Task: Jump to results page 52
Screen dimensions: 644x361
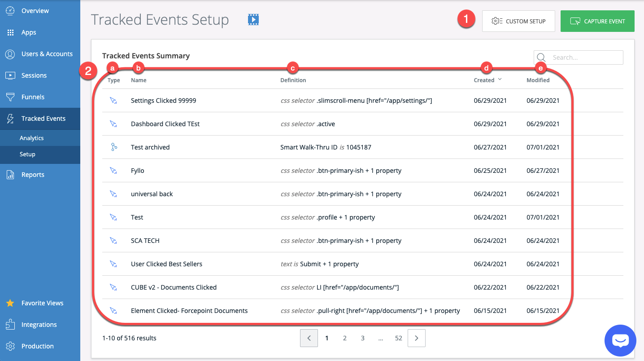Action: pyautogui.click(x=399, y=338)
